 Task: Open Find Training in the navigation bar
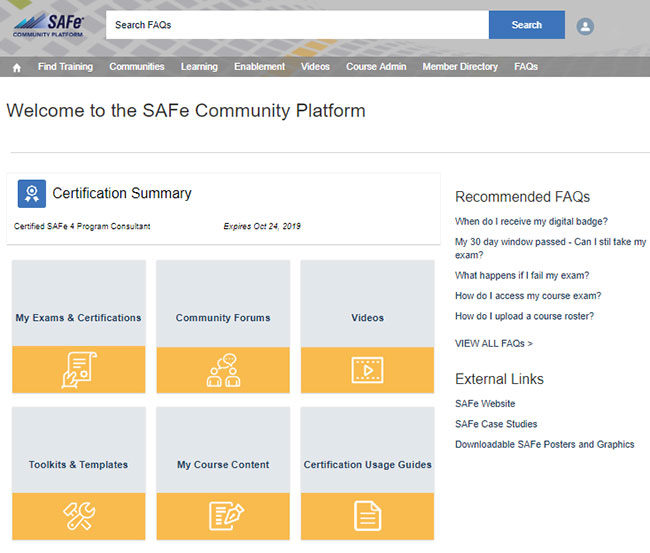tap(65, 67)
